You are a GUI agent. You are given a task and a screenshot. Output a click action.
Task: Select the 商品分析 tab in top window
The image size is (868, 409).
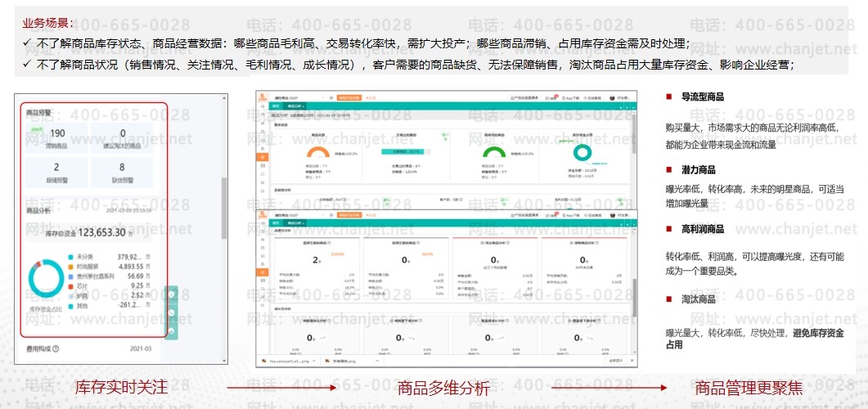[x=295, y=106]
